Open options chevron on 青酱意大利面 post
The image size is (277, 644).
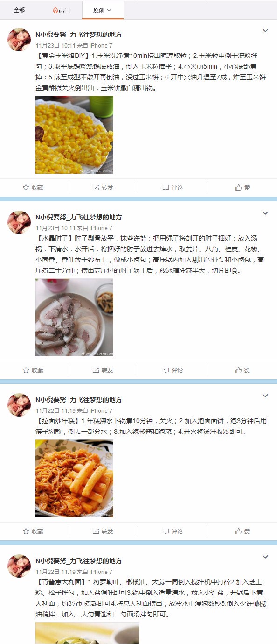click(x=265, y=557)
